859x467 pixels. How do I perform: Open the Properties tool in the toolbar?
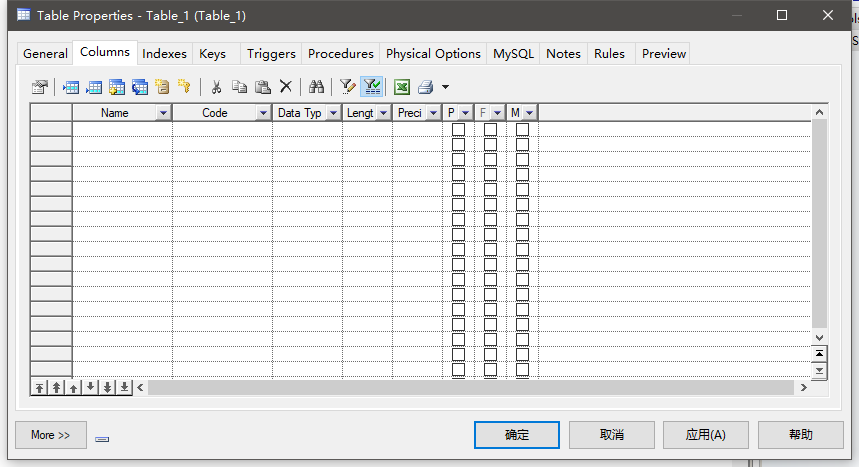[39, 87]
